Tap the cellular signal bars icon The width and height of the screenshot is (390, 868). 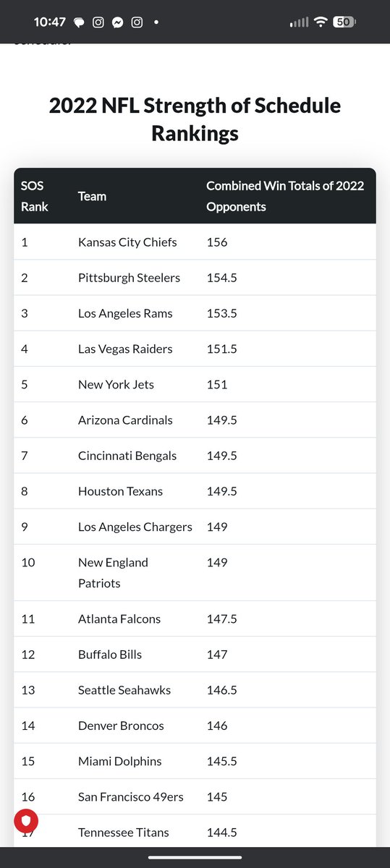click(x=299, y=22)
